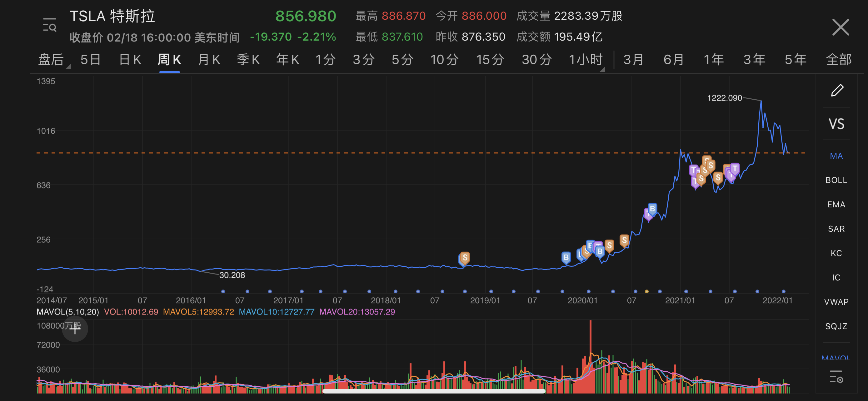The height and width of the screenshot is (401, 868).
Task: Toggle the EMA indicator
Action: 836,204
